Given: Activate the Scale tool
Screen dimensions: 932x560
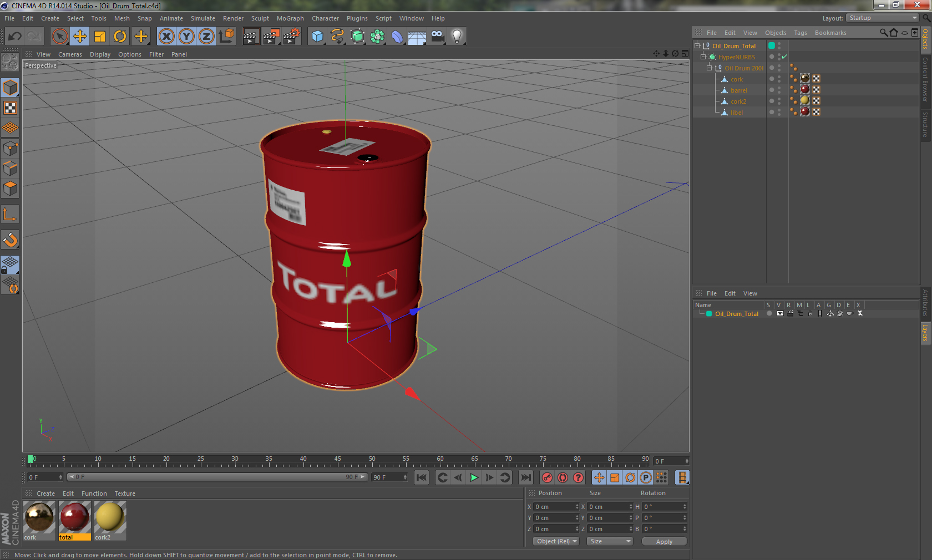Looking at the screenshot, I should tap(100, 37).
